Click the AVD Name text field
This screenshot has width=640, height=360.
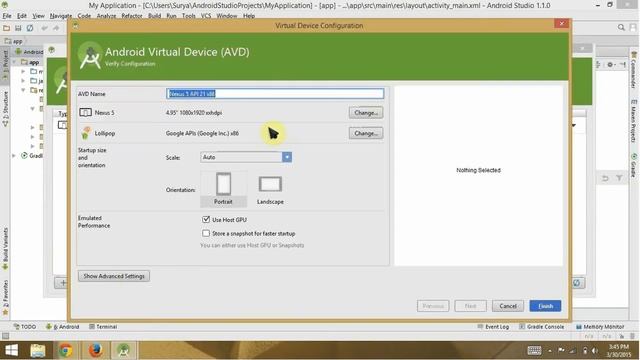coord(275,93)
